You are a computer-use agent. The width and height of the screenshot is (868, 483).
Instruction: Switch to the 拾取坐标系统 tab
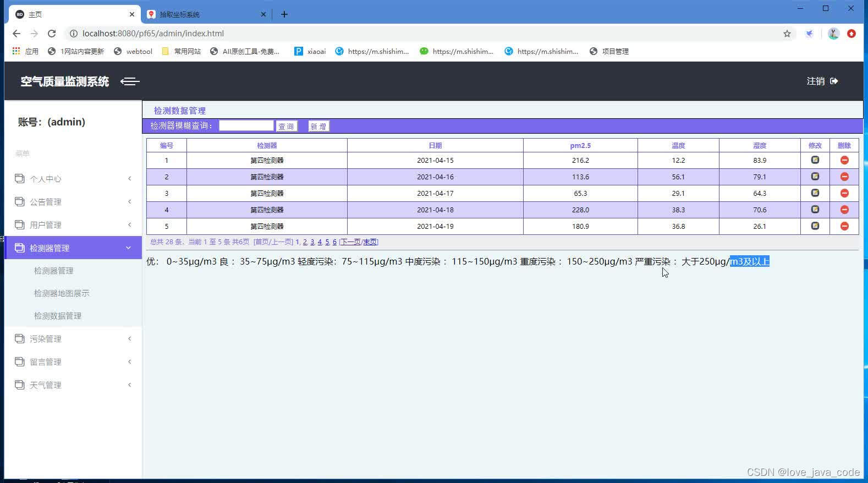tap(206, 14)
